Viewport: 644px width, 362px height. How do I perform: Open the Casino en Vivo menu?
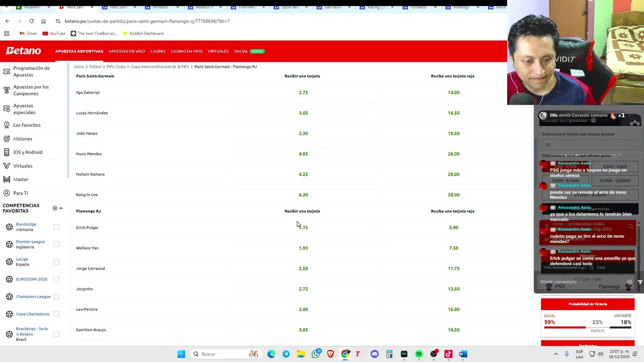186,51
